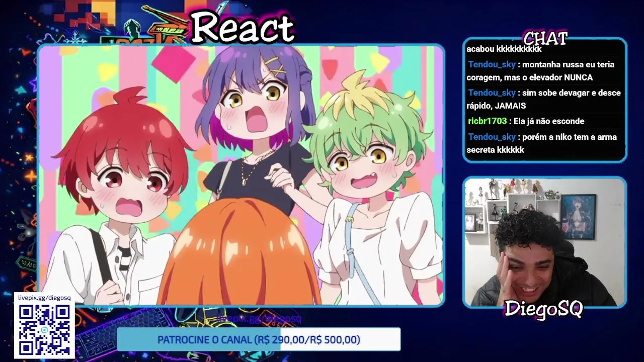The image size is (644, 362).
Task: Click Tendou_sky's name on the montanha russa message
Action: click(x=492, y=64)
